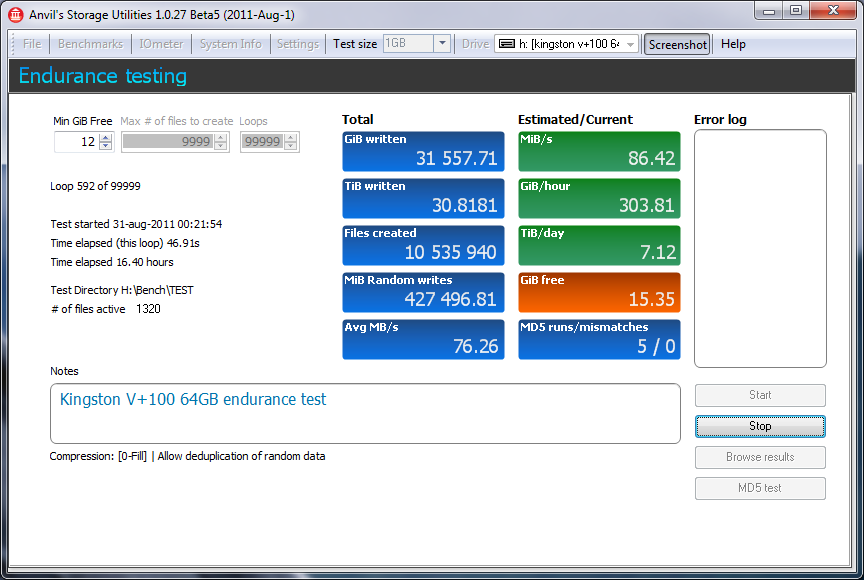Click the 'Endurance testing' heading

[102, 76]
